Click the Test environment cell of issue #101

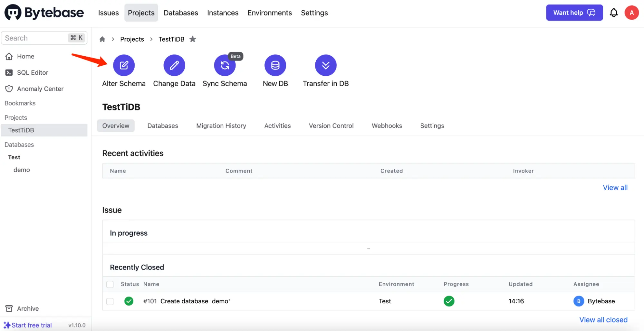coord(385,301)
